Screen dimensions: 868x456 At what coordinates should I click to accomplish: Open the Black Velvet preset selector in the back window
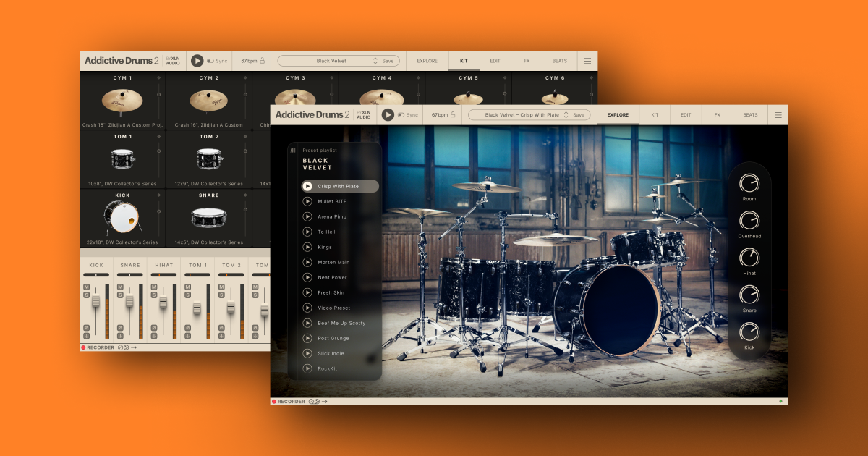pyautogui.click(x=338, y=61)
